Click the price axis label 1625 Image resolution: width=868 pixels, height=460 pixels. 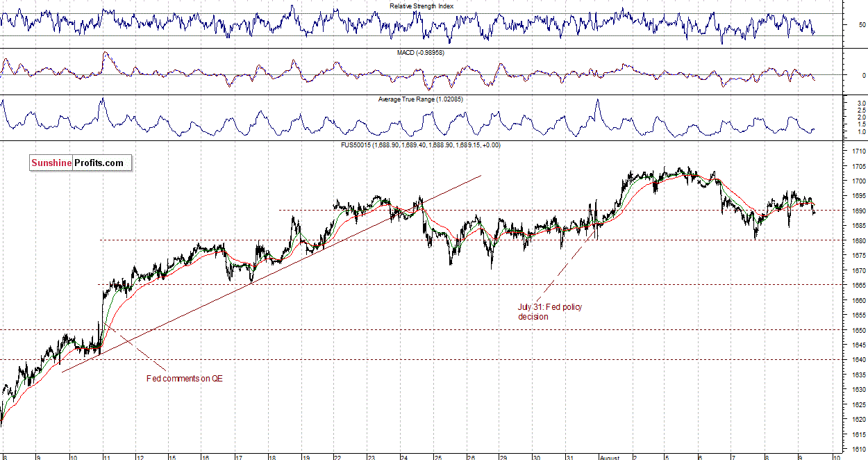(x=859, y=405)
